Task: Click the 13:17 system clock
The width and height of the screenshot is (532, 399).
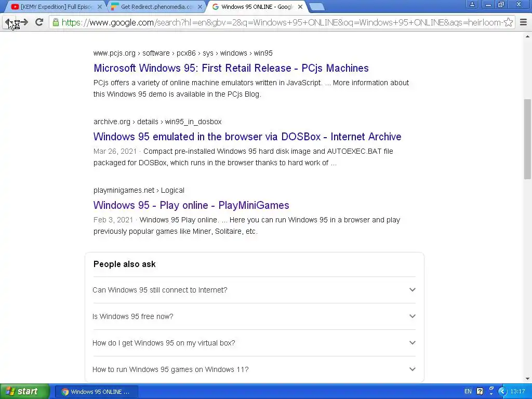Action: pos(518,391)
